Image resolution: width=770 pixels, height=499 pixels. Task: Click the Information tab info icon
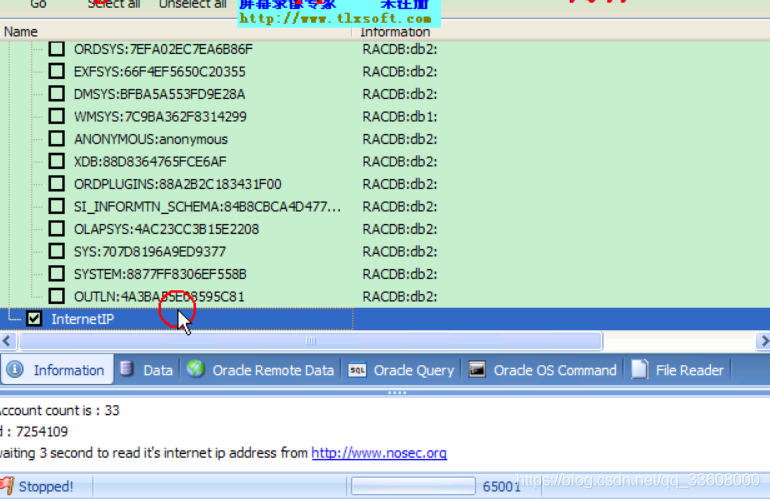(x=15, y=369)
